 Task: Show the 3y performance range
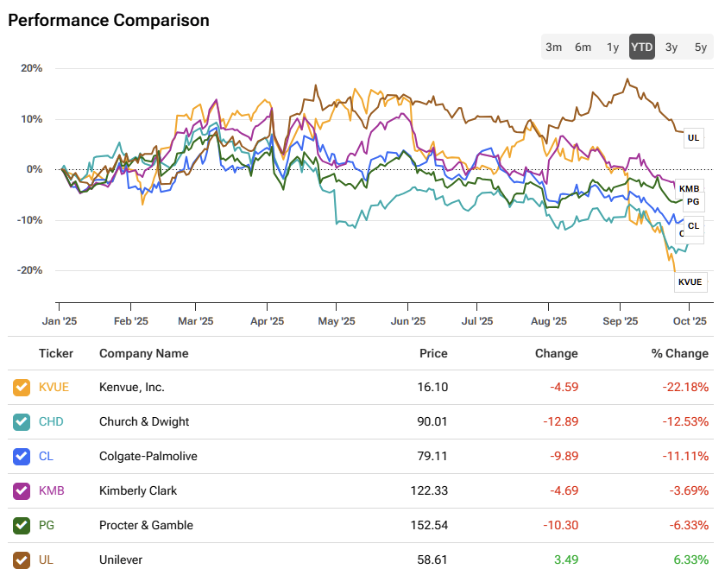click(x=671, y=47)
